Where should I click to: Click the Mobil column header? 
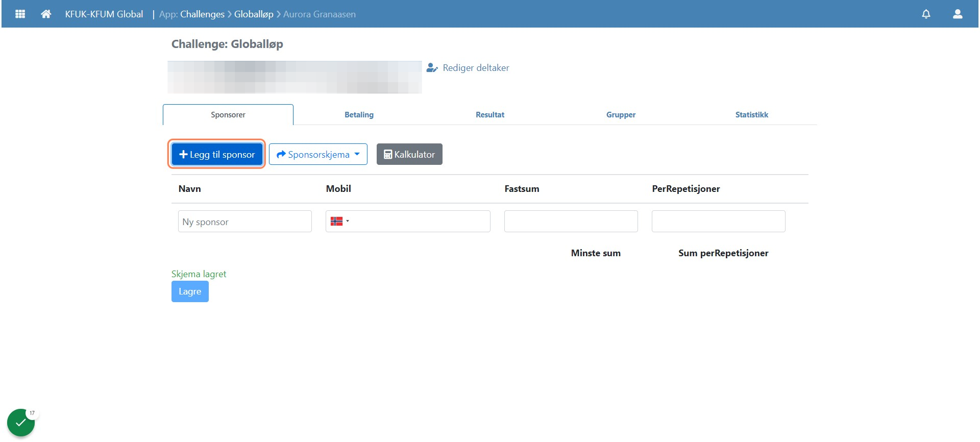click(x=338, y=189)
